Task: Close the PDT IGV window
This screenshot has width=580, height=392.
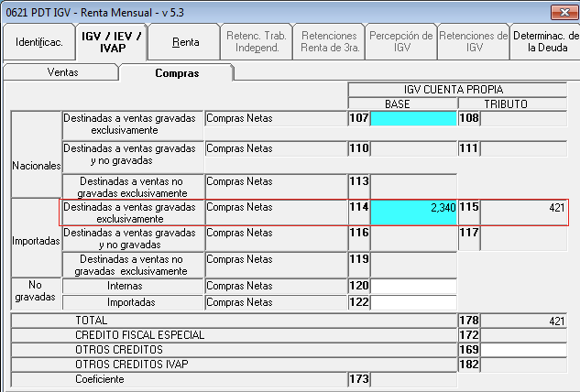Action: [x=564, y=13]
